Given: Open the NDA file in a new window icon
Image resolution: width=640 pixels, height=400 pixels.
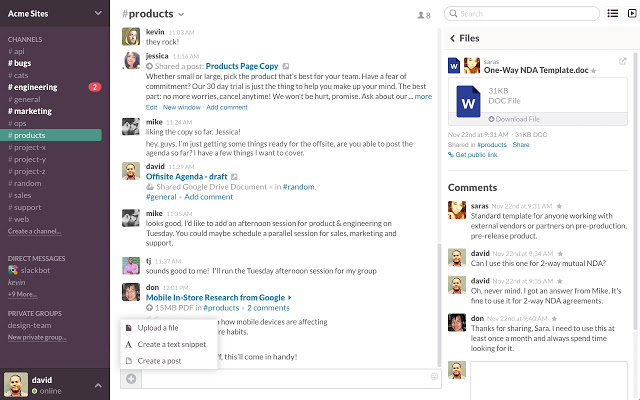Looking at the screenshot, I should click(623, 61).
